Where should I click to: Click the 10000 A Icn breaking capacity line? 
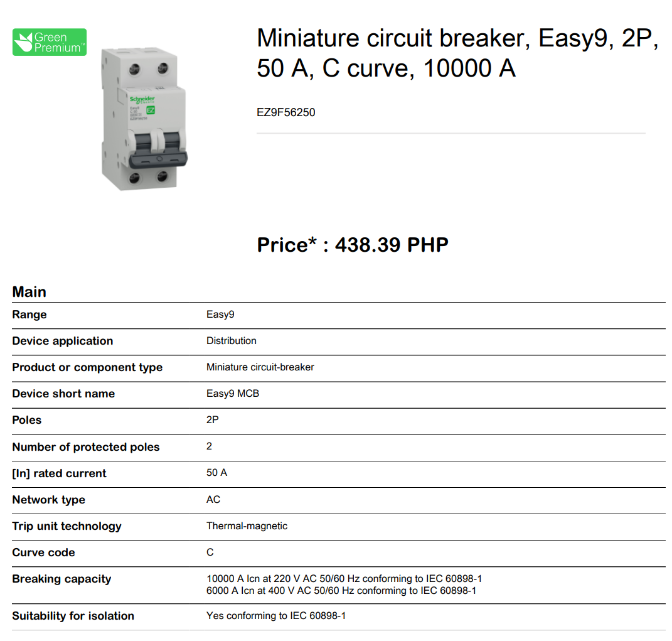[344, 579]
